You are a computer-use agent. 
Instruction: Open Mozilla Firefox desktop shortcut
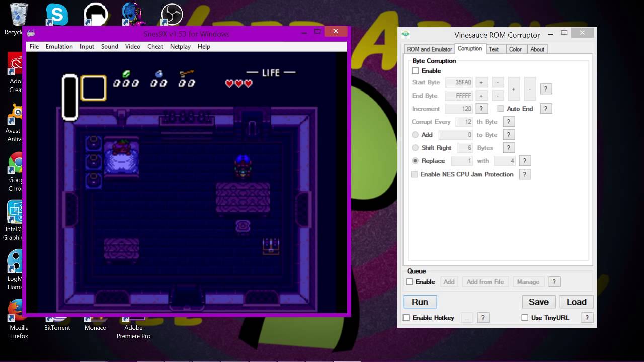19,320
